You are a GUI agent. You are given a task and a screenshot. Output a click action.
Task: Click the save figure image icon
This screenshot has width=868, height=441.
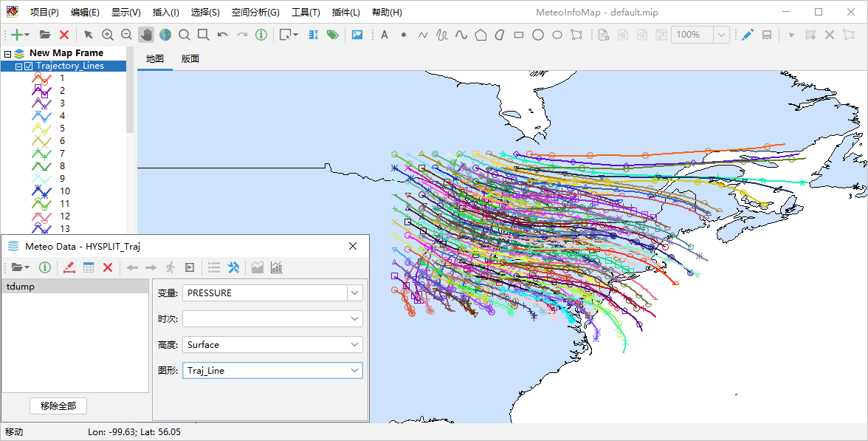pyautogui.click(x=357, y=35)
